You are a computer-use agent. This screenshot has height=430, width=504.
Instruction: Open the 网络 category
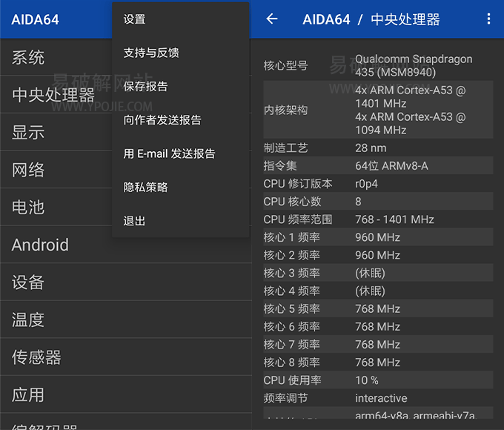tap(56, 170)
